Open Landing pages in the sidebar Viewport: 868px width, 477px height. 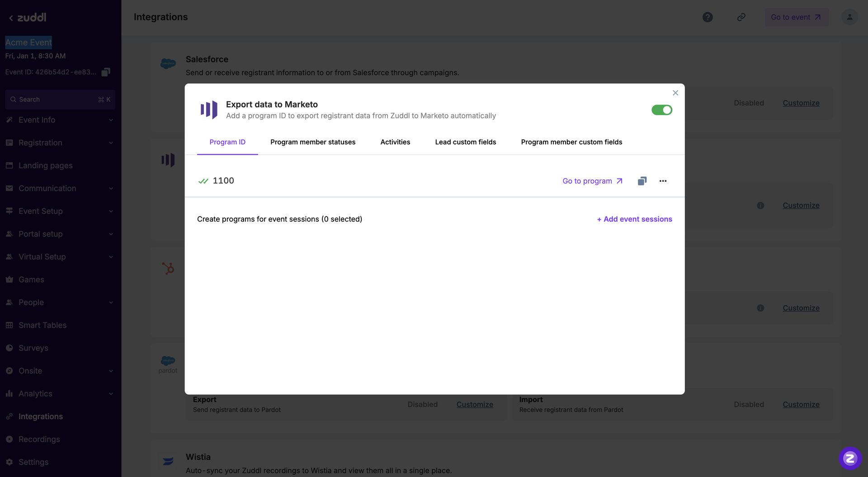45,165
